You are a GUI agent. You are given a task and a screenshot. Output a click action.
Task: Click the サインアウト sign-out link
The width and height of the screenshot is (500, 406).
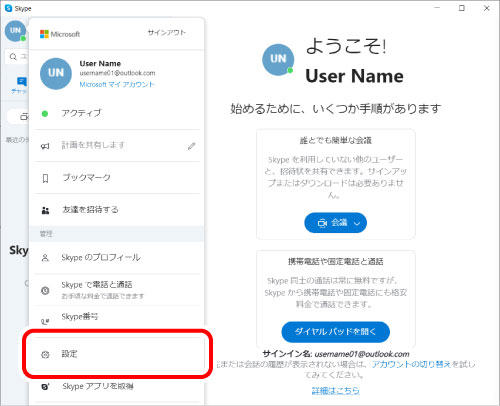click(167, 33)
